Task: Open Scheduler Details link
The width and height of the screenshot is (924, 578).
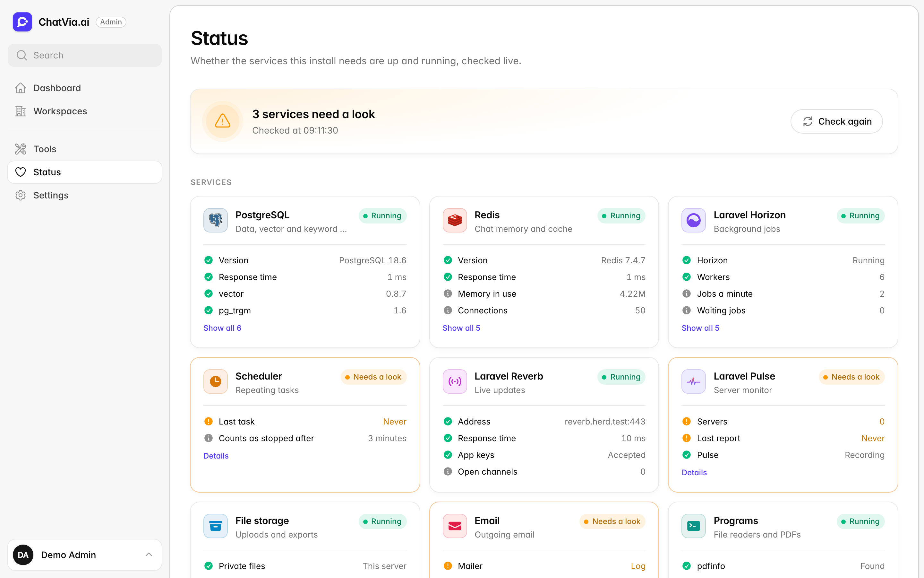Action: 216,456
